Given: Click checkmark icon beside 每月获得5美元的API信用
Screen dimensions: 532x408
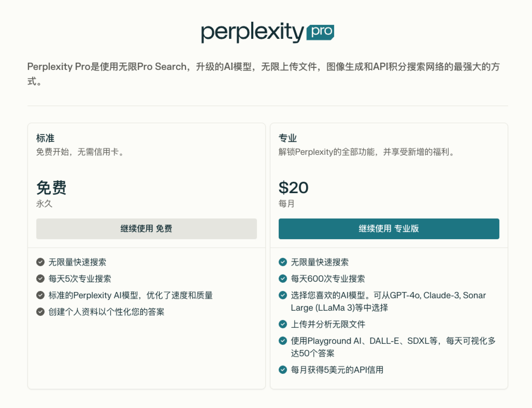Looking at the screenshot, I should point(283,370).
